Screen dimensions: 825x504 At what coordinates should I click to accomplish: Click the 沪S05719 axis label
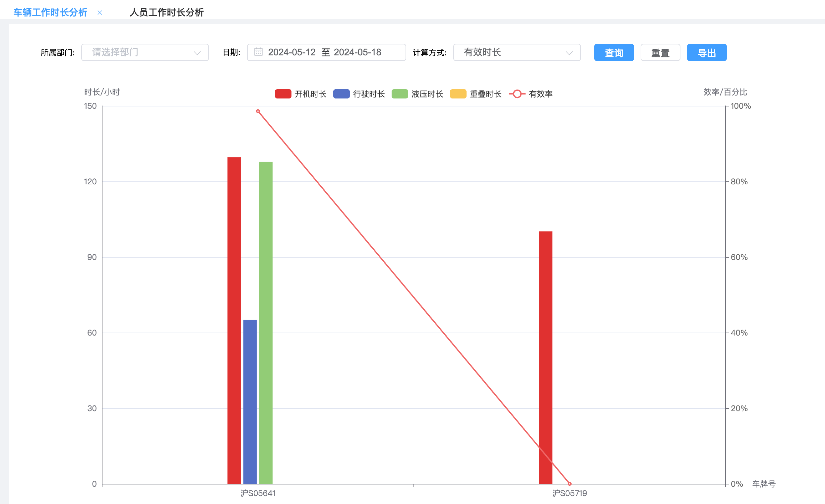pyautogui.click(x=570, y=493)
